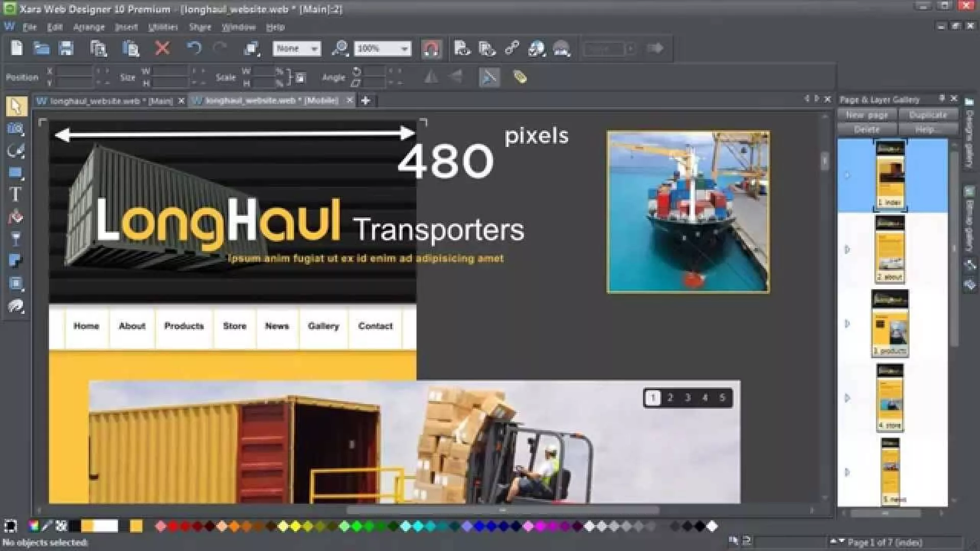Select the Text tool
This screenshot has height=551, width=980.
(15, 194)
